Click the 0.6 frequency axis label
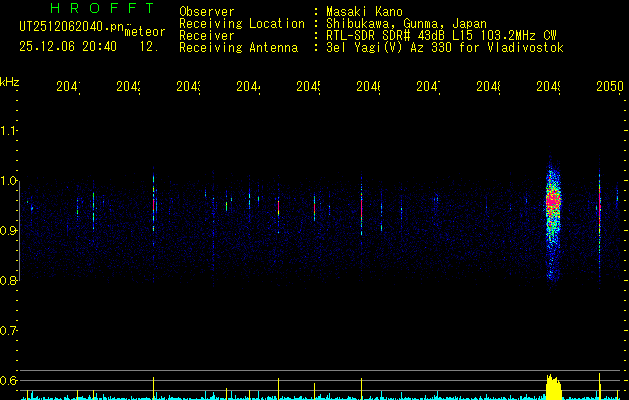This screenshot has height=400, width=629. [x=9, y=380]
